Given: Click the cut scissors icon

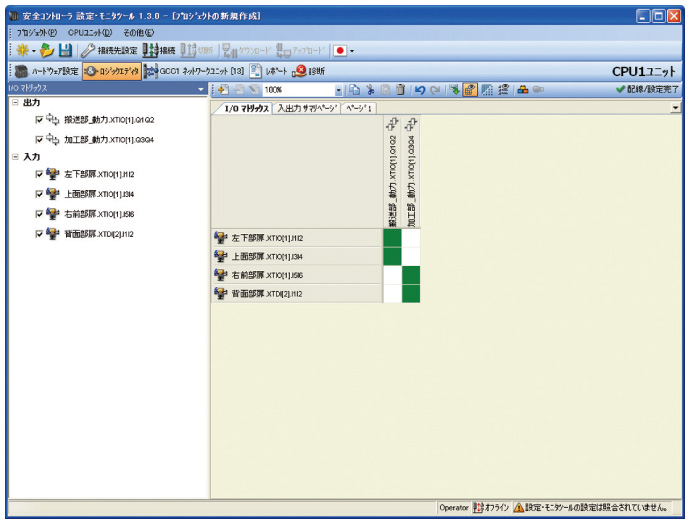Looking at the screenshot, I should (x=370, y=90).
